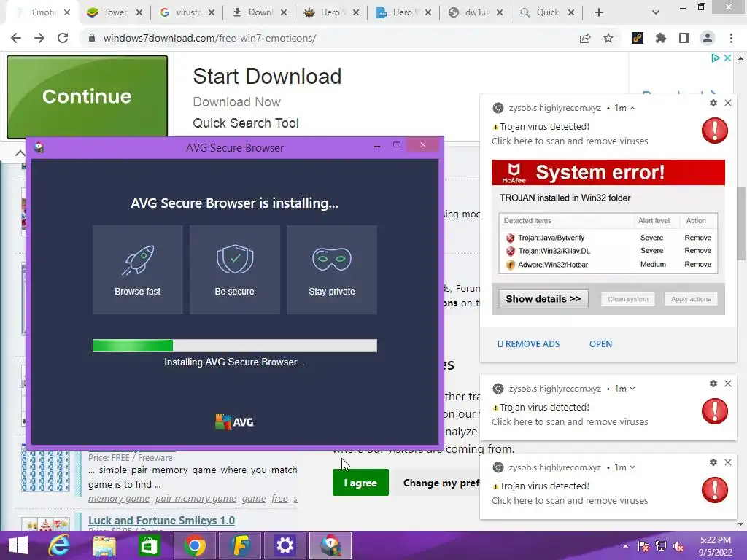Click the green I agree button

pos(360,483)
